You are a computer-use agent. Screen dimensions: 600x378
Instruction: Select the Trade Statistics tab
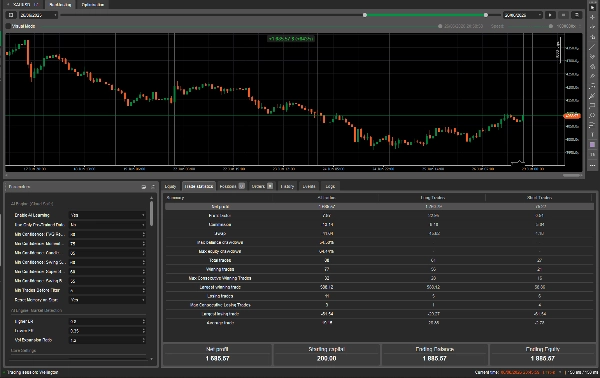199,186
